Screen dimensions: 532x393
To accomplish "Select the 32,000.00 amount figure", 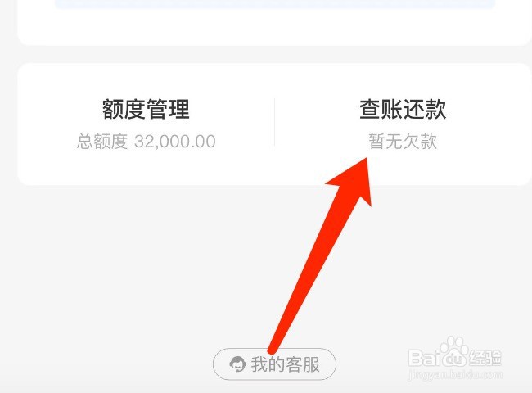I will coord(174,142).
